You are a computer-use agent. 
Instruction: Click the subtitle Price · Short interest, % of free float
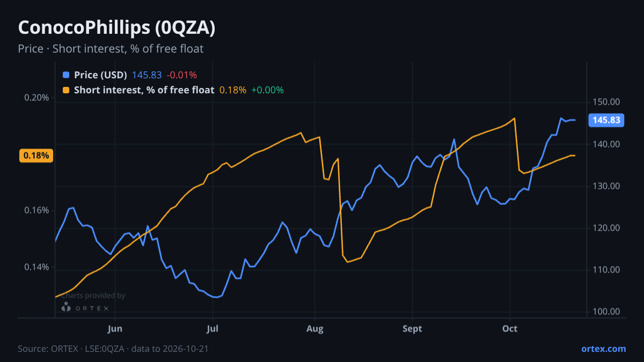click(x=111, y=49)
